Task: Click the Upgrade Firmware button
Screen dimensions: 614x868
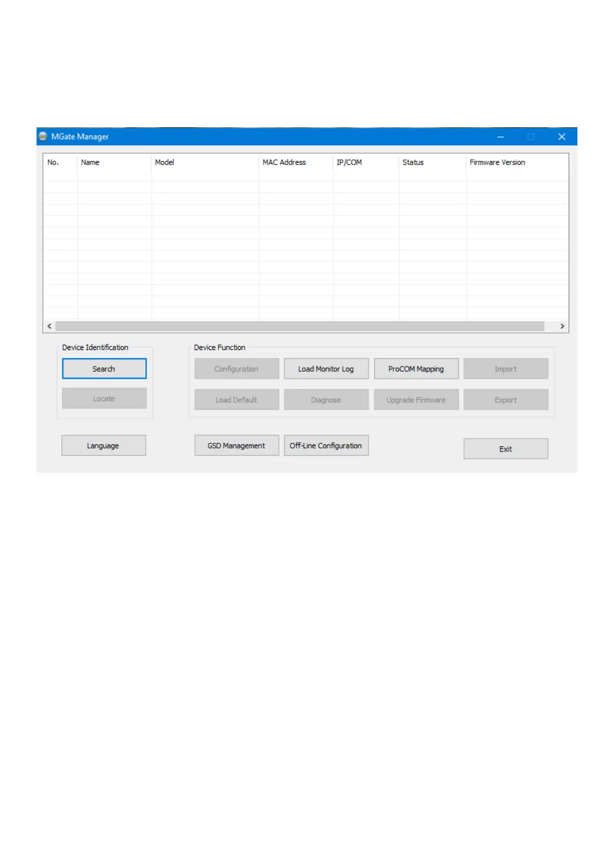Action: pos(416,400)
